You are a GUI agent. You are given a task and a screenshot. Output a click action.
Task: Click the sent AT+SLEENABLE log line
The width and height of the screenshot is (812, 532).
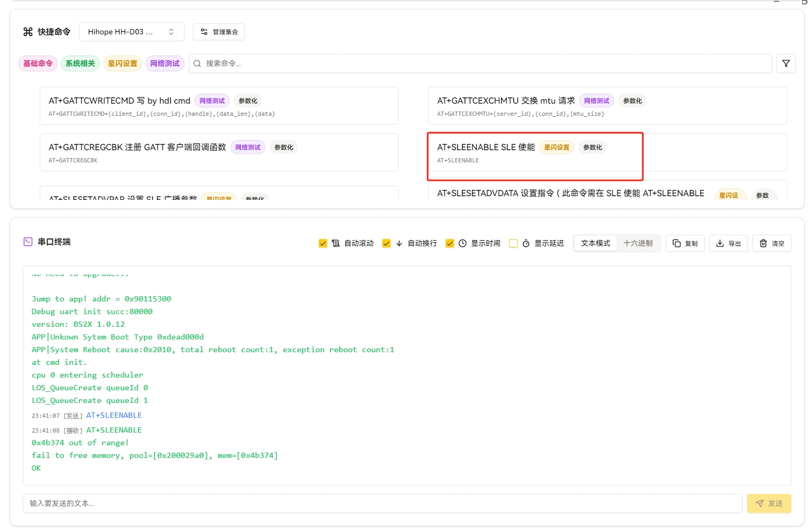[x=87, y=416]
